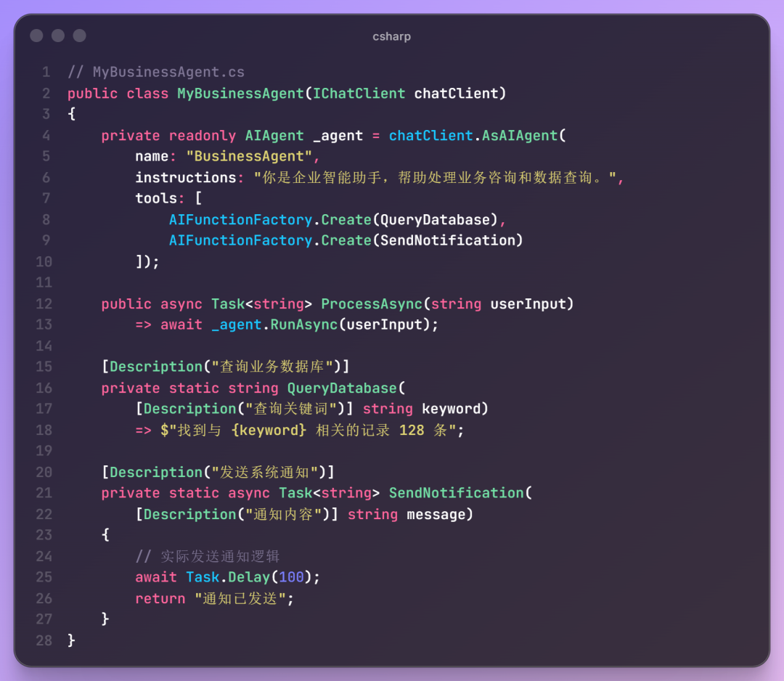Screen dimensions: 784x681
Task: Click line number 28 in the gutter
Action: [44, 640]
